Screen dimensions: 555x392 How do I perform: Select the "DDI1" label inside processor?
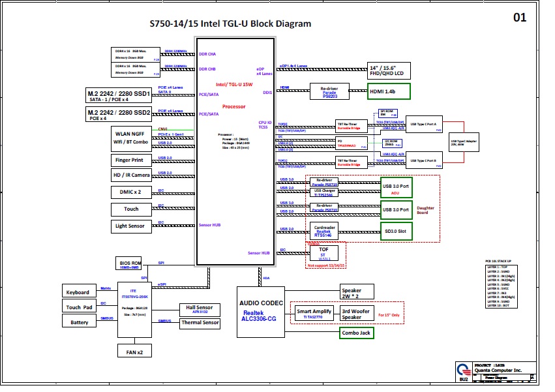[267, 93]
